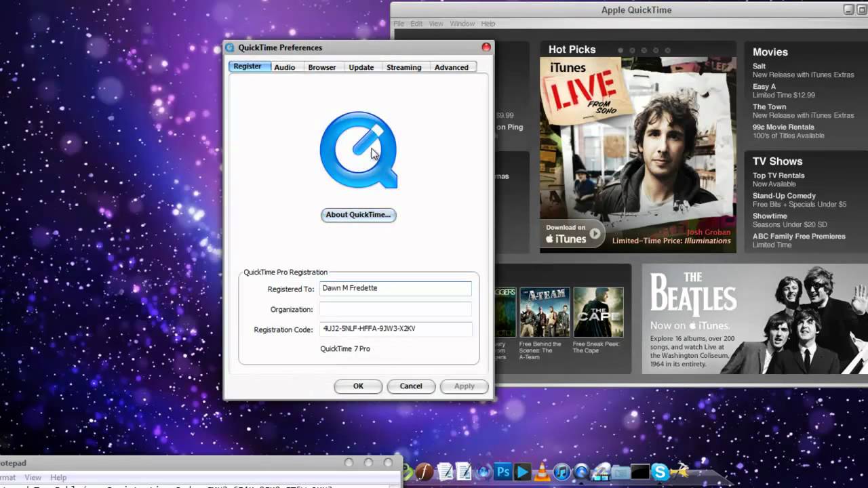Click the Apply button

[x=465, y=386]
